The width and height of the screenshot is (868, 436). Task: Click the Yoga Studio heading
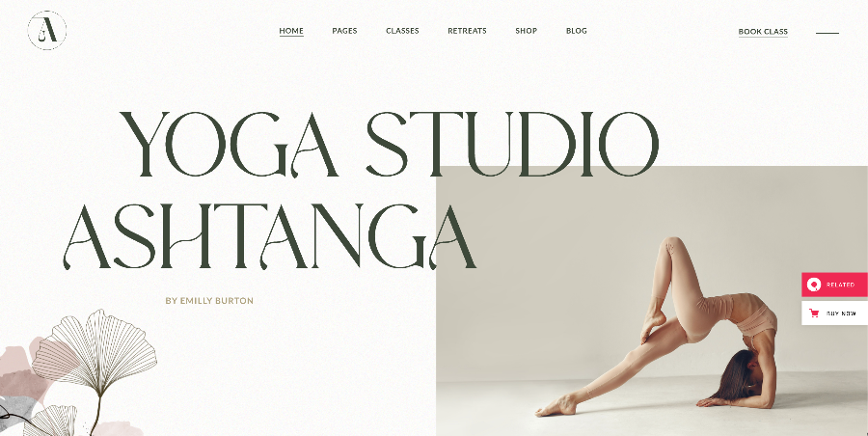(x=390, y=144)
